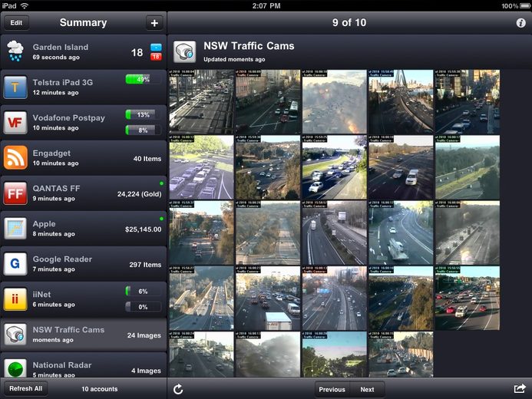This screenshot has width=532, height=399.
Task: Tap the '10 accounts' footer text
Action: 99,389
